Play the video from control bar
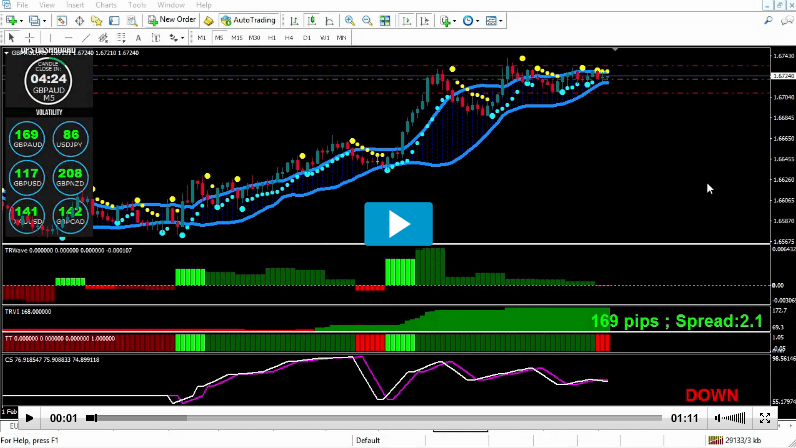796x448 pixels. [x=29, y=418]
